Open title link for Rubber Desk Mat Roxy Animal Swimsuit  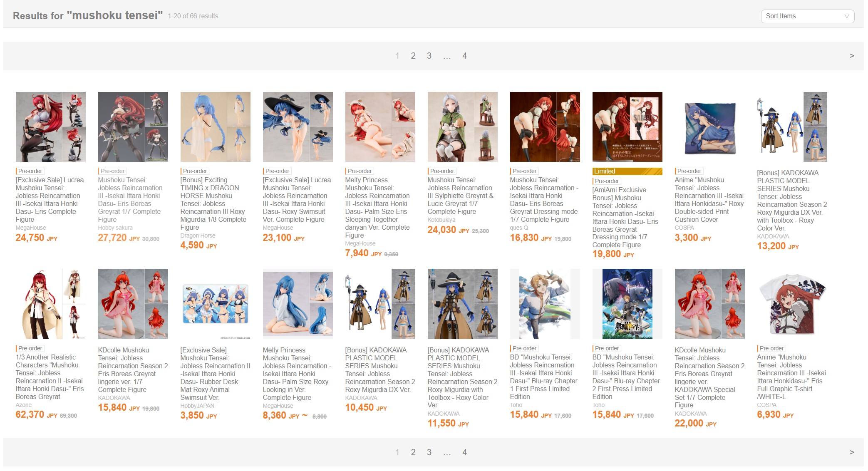216,374
